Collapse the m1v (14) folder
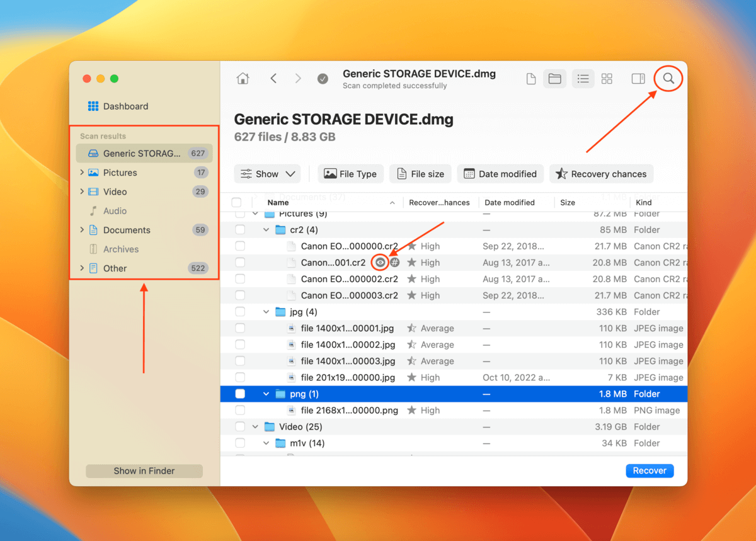Image resolution: width=756 pixels, height=541 pixels. pos(266,443)
